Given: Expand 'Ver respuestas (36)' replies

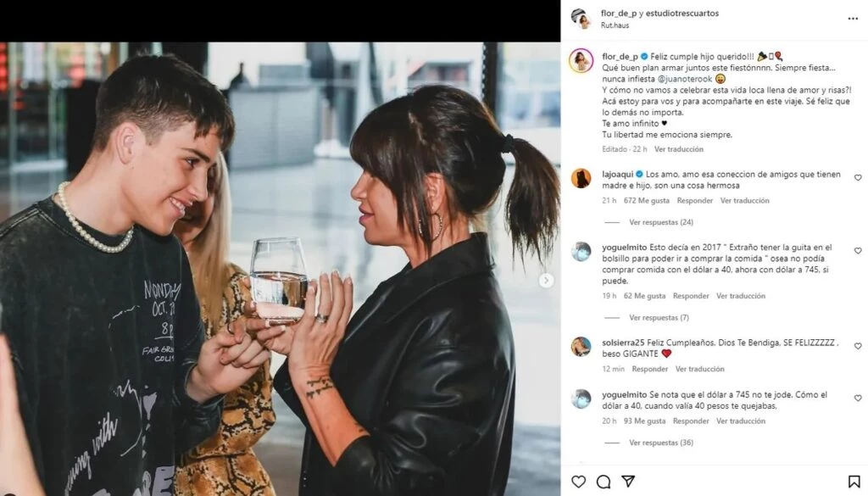Looking at the screenshot, I should (x=661, y=442).
